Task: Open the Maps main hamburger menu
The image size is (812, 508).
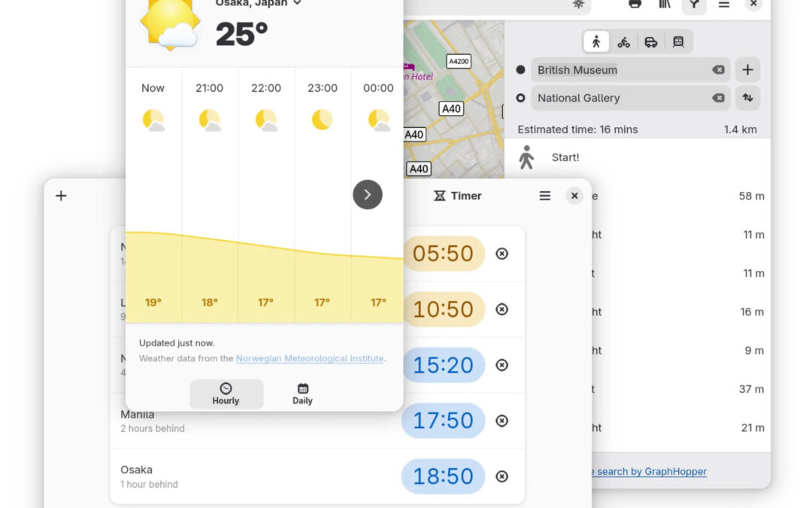Action: (x=724, y=5)
